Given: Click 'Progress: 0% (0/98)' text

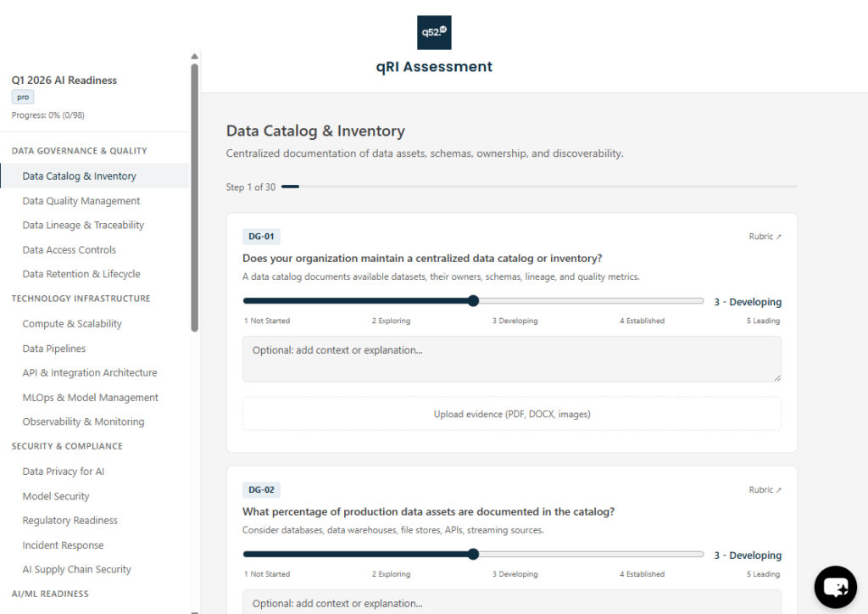Looking at the screenshot, I should point(48,115).
